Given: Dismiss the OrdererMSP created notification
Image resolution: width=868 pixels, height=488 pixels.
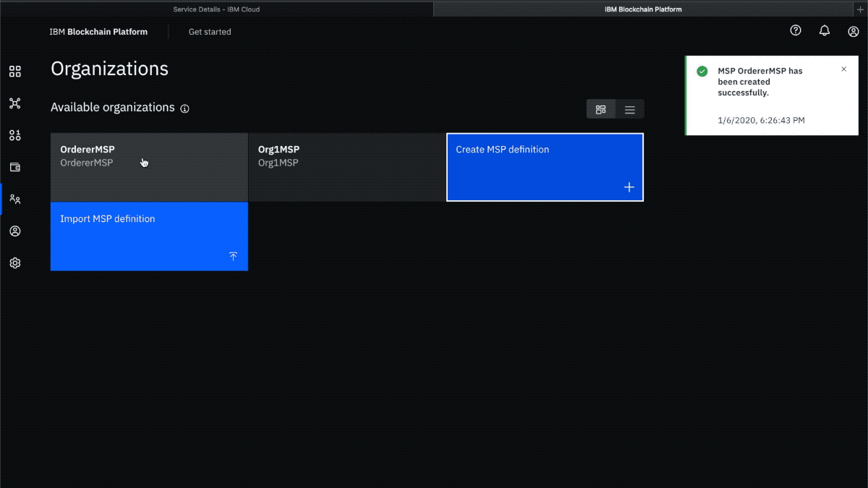Looking at the screenshot, I should [843, 69].
